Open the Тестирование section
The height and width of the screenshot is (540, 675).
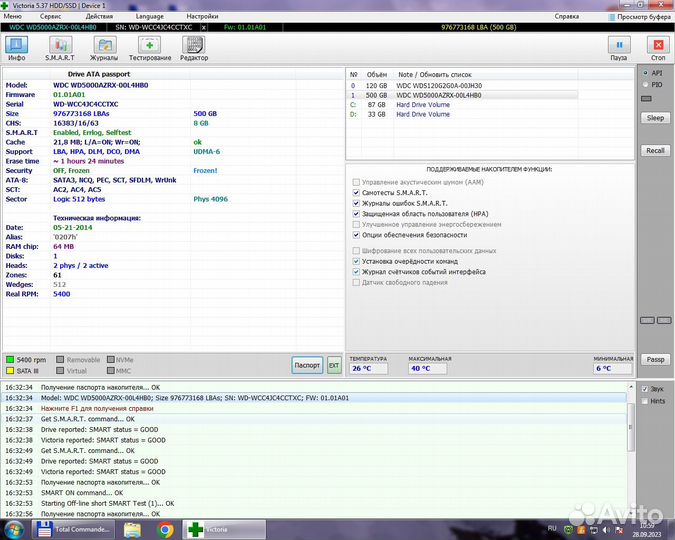tap(150, 49)
